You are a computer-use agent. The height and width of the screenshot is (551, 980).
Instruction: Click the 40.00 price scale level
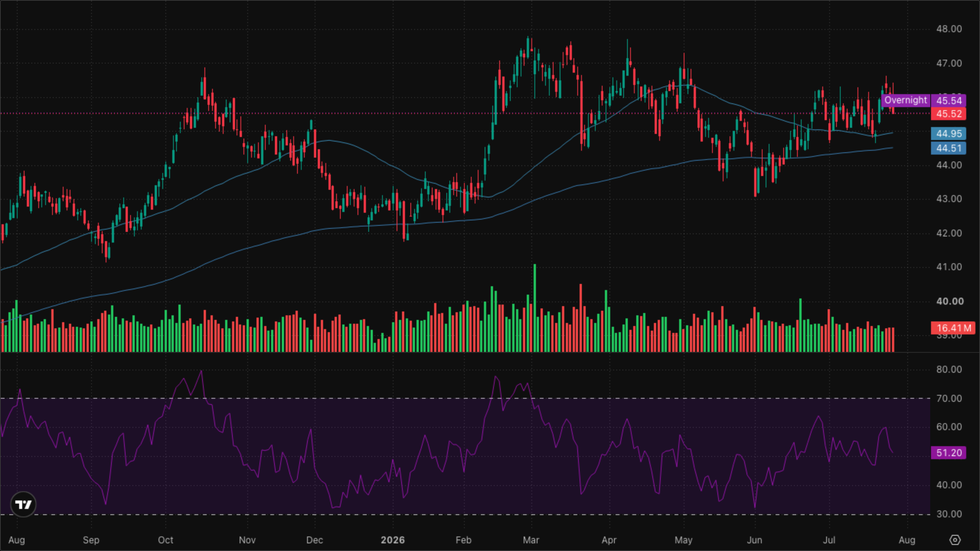949,301
